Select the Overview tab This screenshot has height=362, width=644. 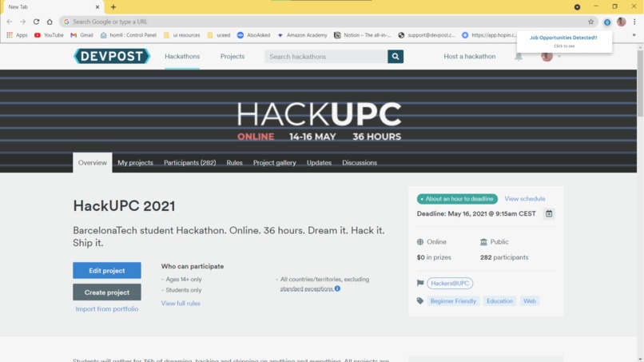tap(93, 163)
